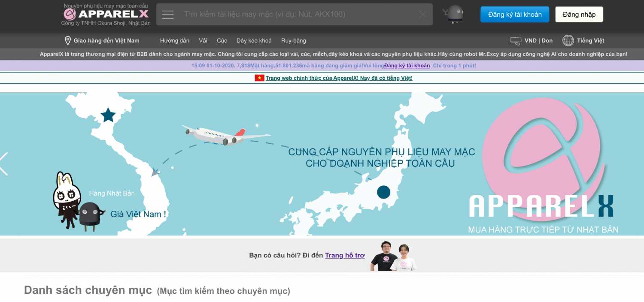Open the Vải menu
Image resolution: width=644 pixels, height=302 pixels.
[x=203, y=41]
